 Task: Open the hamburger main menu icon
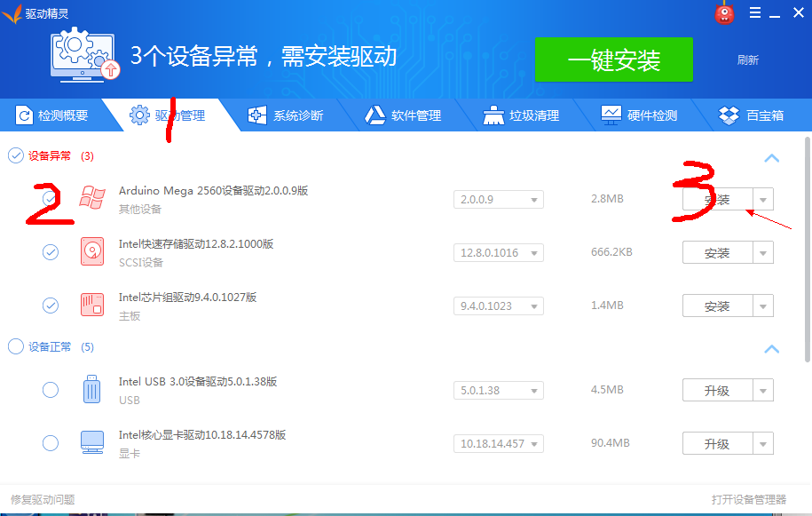pyautogui.click(x=755, y=12)
